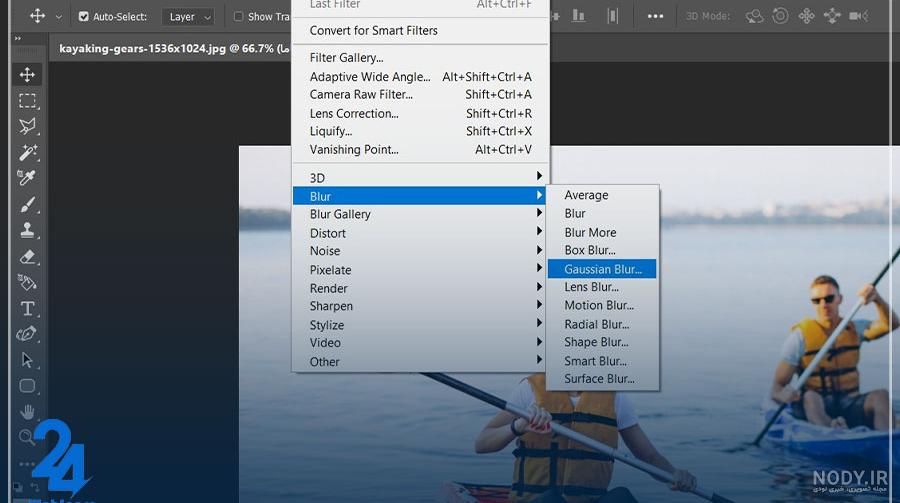Select the Polygonal Lasso tool
The height and width of the screenshot is (503, 900).
[x=27, y=126]
